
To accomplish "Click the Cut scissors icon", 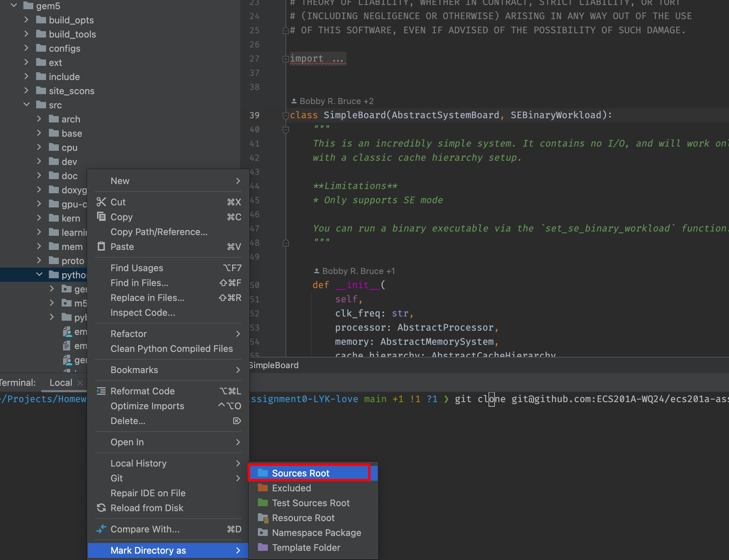I will 101,202.
